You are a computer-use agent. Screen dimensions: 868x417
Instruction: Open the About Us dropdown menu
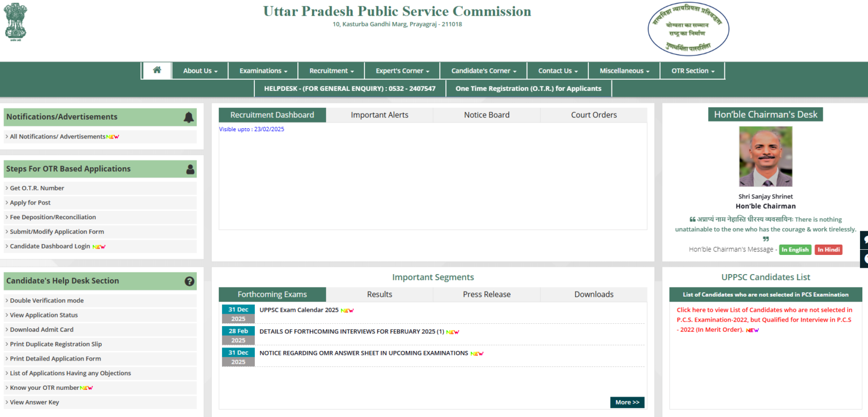(x=200, y=71)
